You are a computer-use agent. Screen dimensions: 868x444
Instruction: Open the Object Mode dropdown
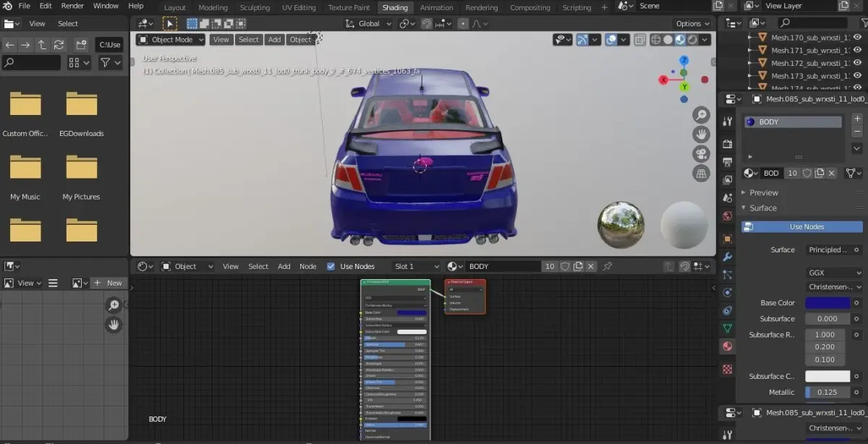(x=171, y=40)
